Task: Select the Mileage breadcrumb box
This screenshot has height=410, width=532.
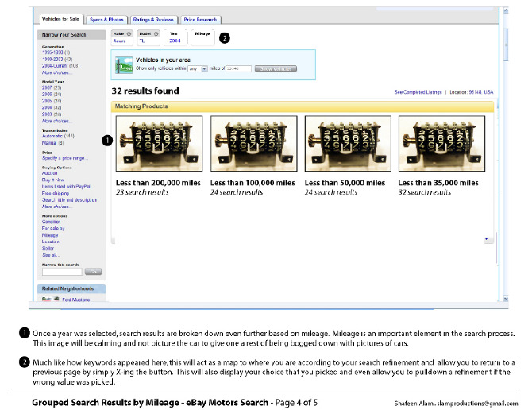Action: (x=202, y=37)
